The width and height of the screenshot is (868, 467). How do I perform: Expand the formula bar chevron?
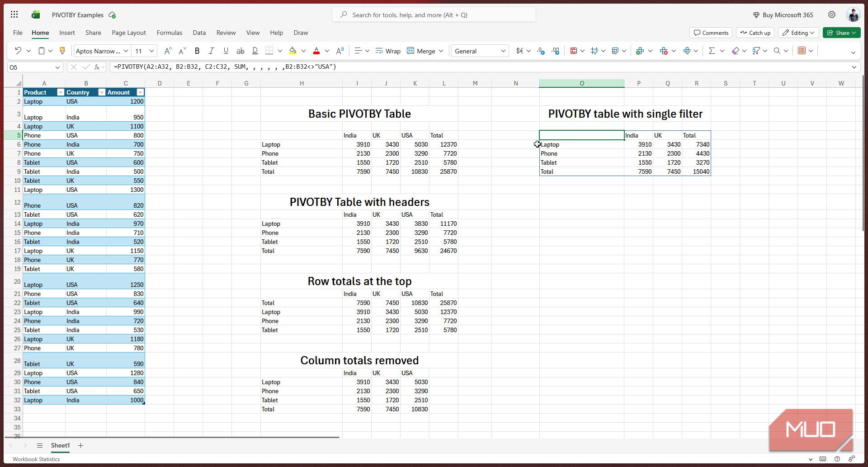click(x=854, y=67)
